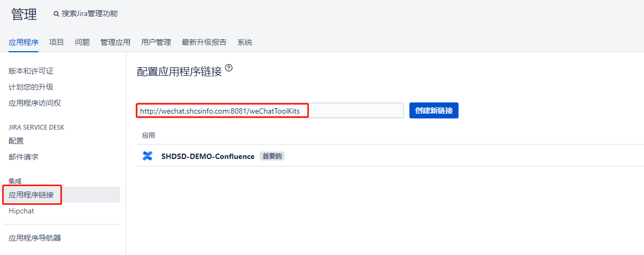Viewport: 644px width, 255px height.
Task: Switch to the 系统 tab
Action: point(245,42)
